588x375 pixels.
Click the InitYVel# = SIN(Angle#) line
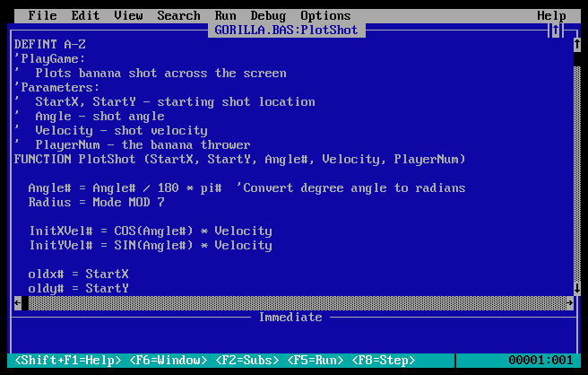click(x=151, y=245)
